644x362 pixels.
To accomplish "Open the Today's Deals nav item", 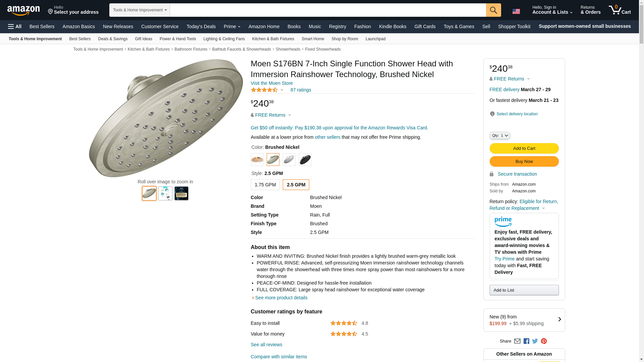I will click(201, 26).
